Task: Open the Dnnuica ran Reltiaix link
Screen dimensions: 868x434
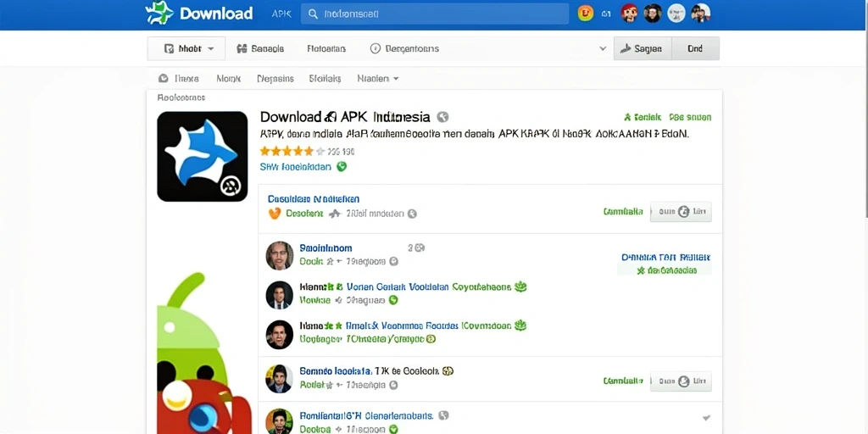Action: (666, 258)
